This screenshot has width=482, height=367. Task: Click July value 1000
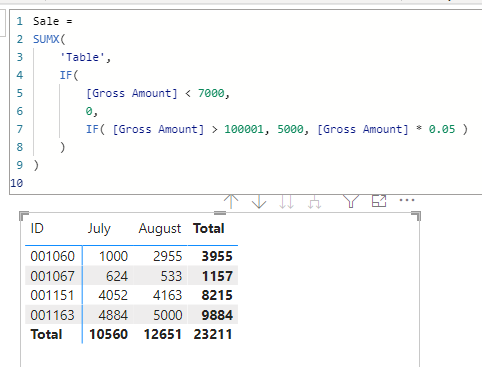(x=113, y=256)
